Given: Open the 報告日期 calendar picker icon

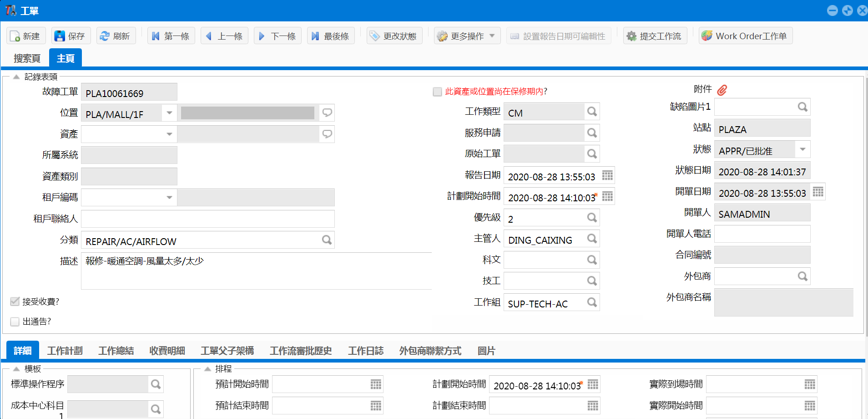Looking at the screenshot, I should (x=607, y=175).
